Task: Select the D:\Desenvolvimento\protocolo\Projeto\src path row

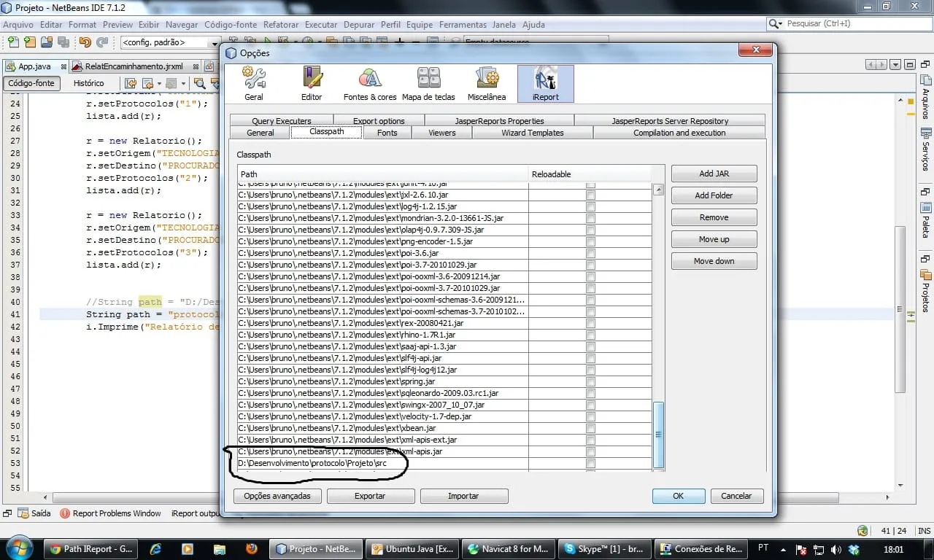Action: [x=383, y=463]
